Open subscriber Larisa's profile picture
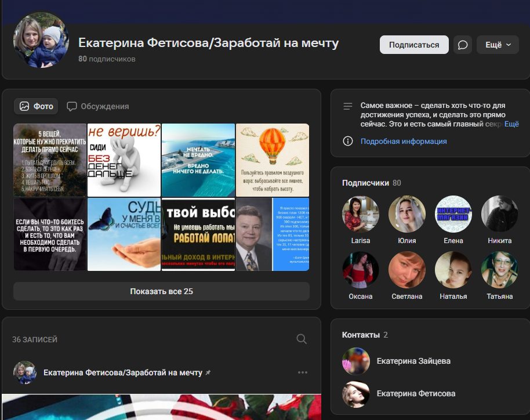Image resolution: width=530 pixels, height=420 pixels. pyautogui.click(x=360, y=213)
